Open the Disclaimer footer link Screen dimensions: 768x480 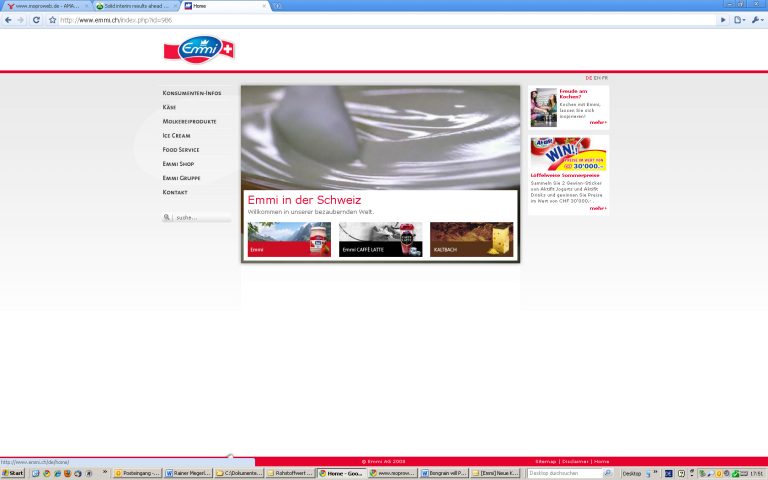575,461
